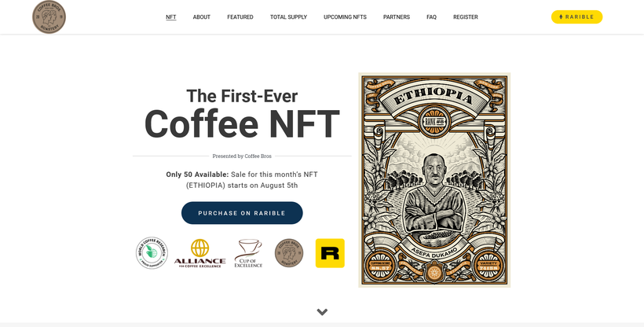Open the Ethiopia NFT artwork image
Image resolution: width=644 pixels, height=327 pixels.
coord(434,180)
